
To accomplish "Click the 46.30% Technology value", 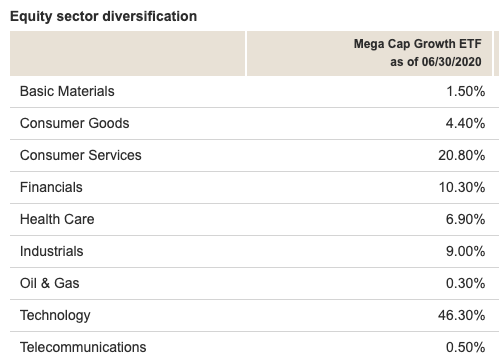I will pyautogui.click(x=462, y=315).
